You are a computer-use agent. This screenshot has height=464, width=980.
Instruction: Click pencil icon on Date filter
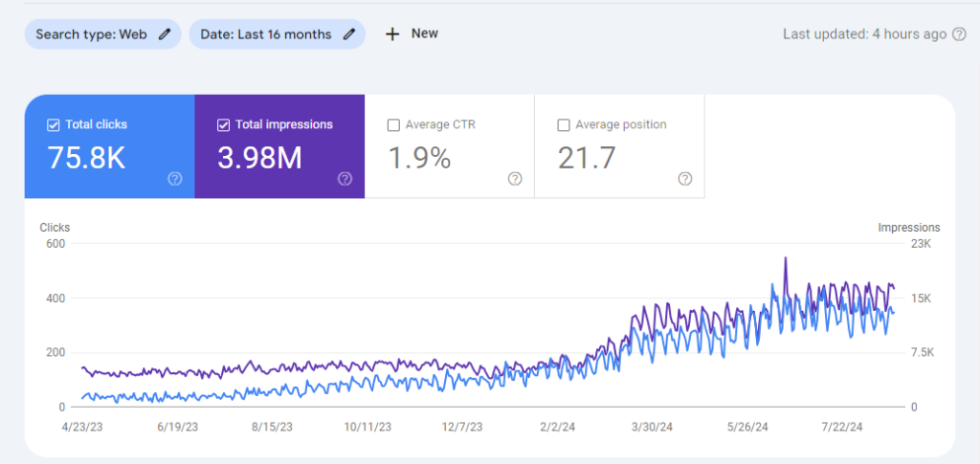(x=349, y=34)
